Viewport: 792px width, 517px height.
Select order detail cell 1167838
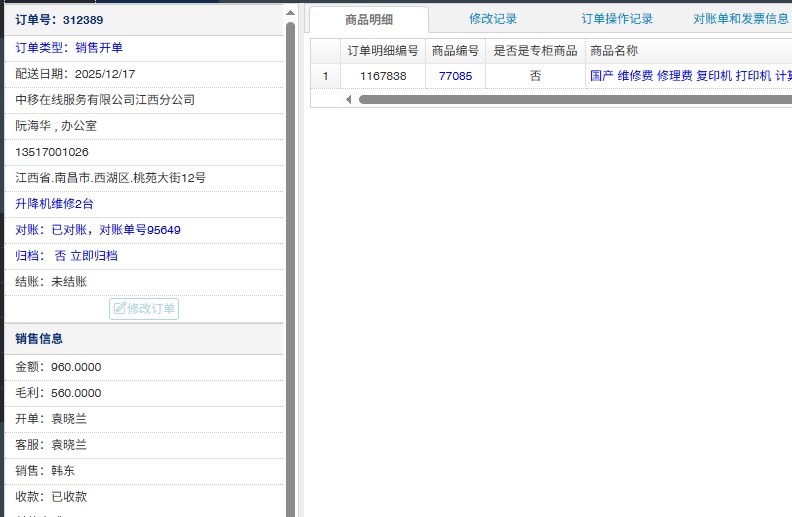coord(383,76)
